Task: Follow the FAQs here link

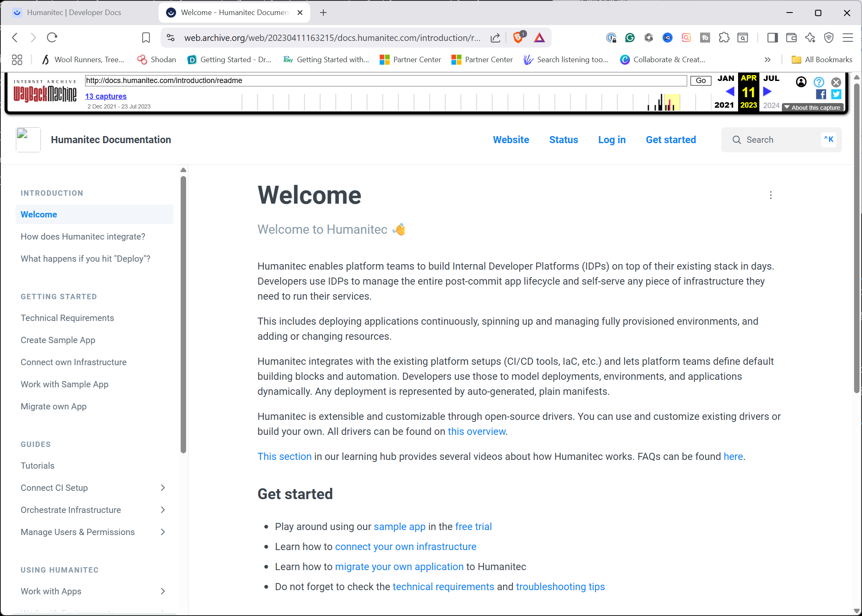Action: click(733, 456)
